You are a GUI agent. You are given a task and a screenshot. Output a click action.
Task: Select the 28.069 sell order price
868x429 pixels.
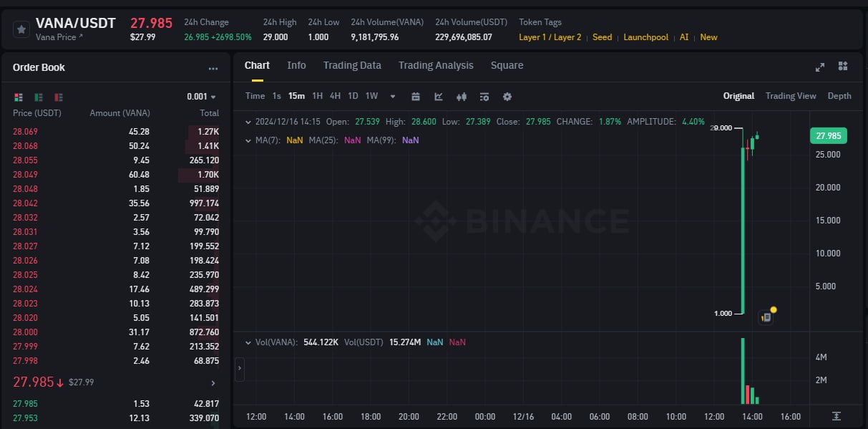point(25,132)
